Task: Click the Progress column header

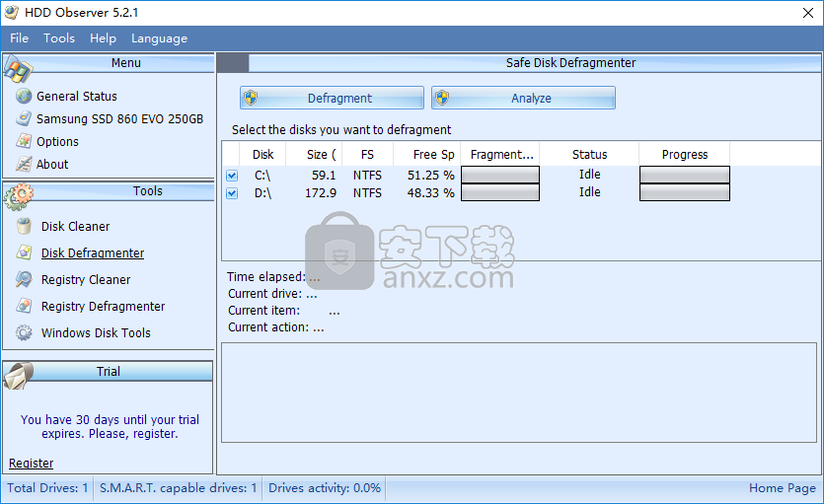Action: point(685,154)
